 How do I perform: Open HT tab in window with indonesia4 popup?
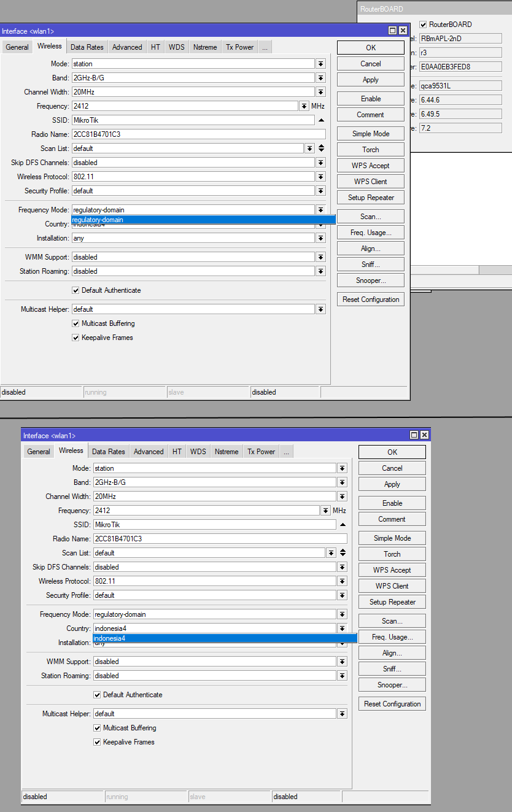pyautogui.click(x=177, y=452)
